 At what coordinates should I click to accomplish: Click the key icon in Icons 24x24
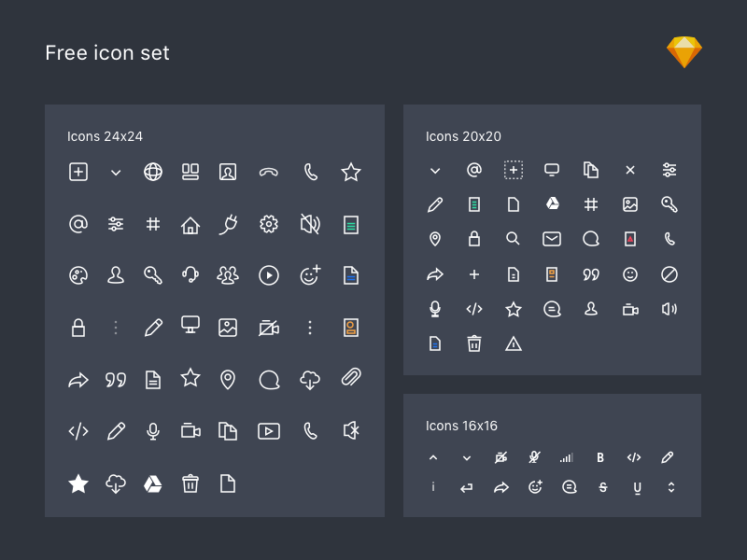click(153, 274)
